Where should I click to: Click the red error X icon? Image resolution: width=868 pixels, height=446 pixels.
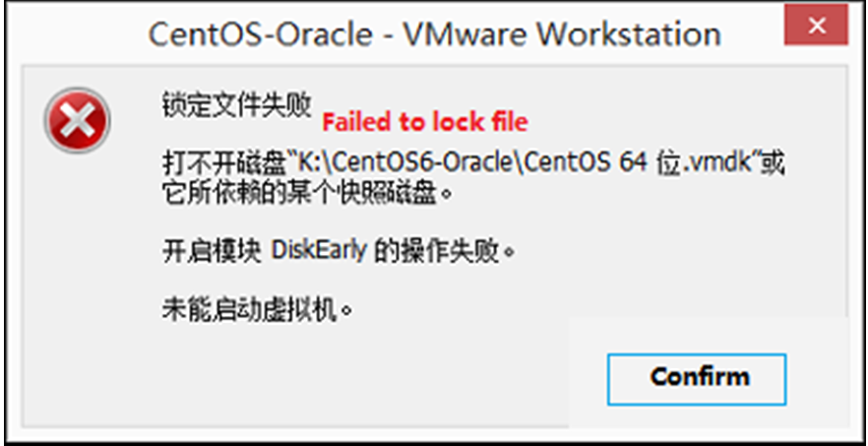pyautogui.click(x=77, y=121)
